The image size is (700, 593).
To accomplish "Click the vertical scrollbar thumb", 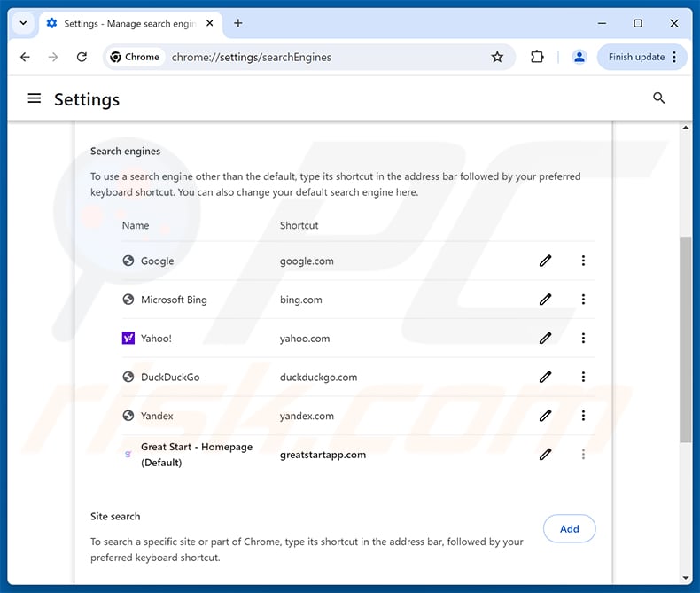I will pyautogui.click(x=685, y=339).
